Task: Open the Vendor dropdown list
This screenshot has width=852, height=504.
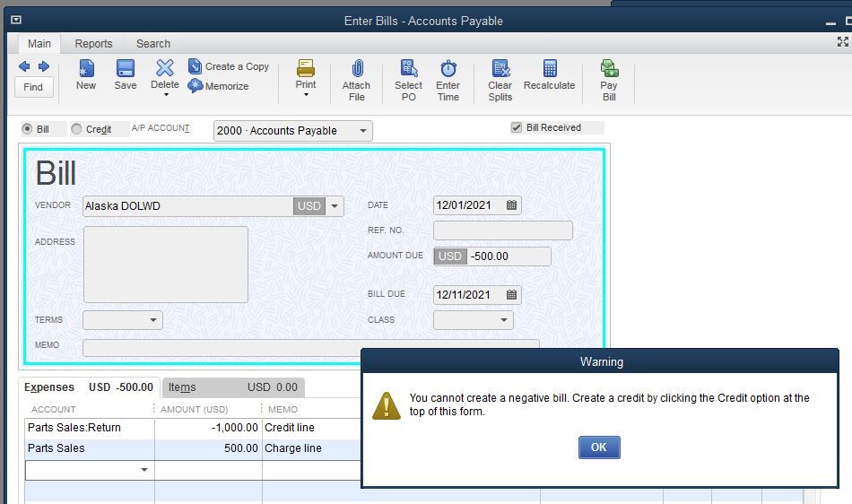Action: [335, 206]
